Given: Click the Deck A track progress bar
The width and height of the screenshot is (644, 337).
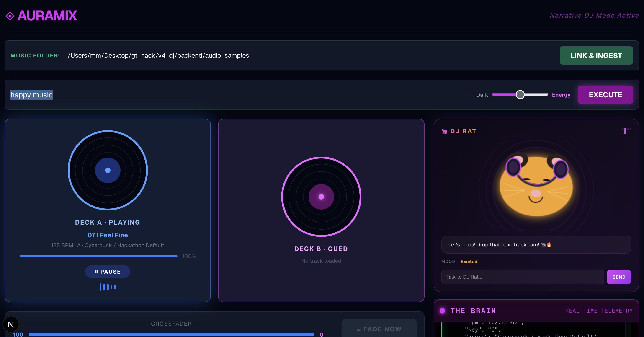Looking at the screenshot, I should tap(98, 256).
